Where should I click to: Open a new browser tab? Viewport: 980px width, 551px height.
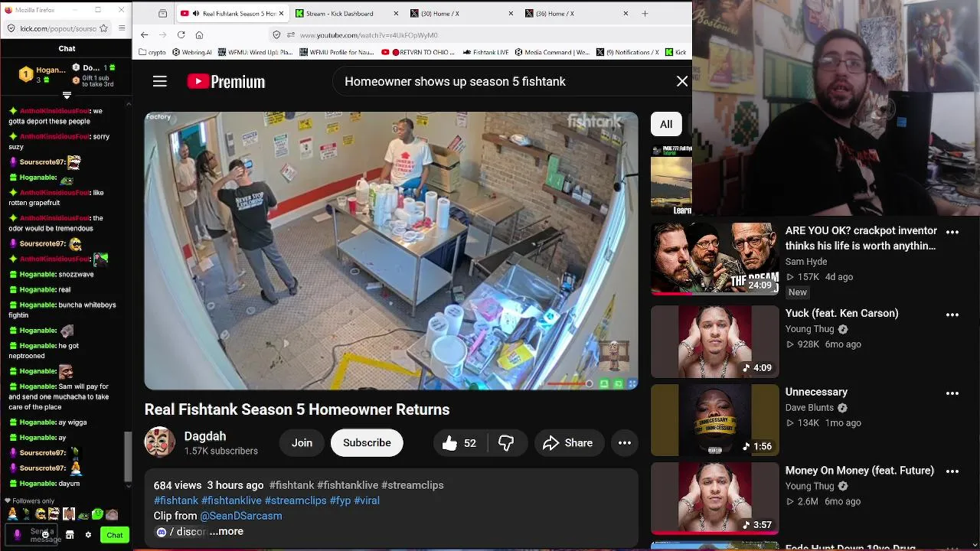[645, 13]
